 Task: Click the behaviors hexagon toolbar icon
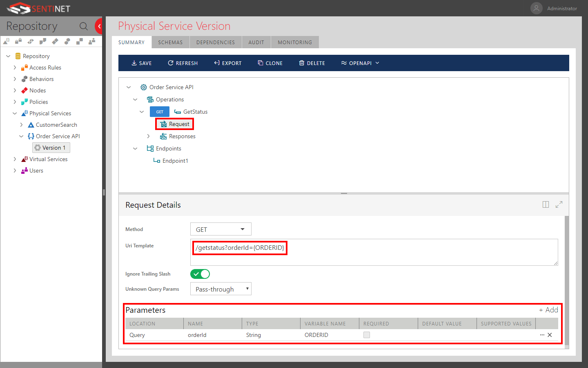pyautogui.click(x=67, y=41)
